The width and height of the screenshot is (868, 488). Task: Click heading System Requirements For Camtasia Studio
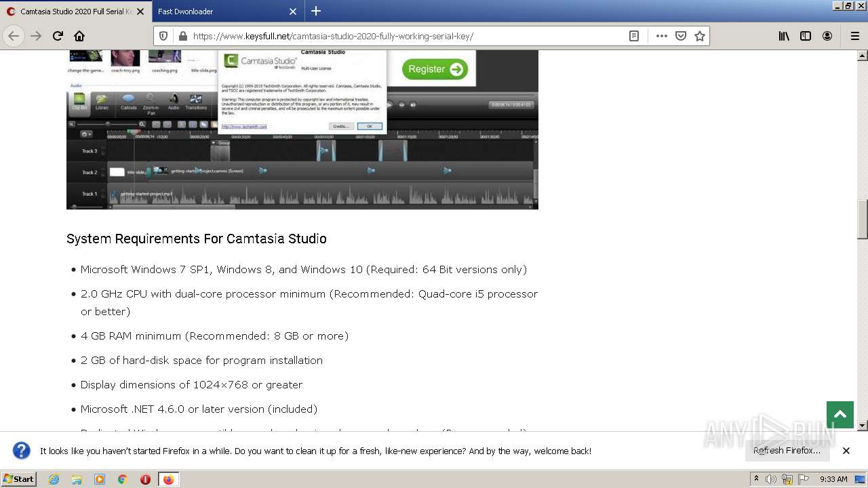pyautogui.click(x=197, y=239)
